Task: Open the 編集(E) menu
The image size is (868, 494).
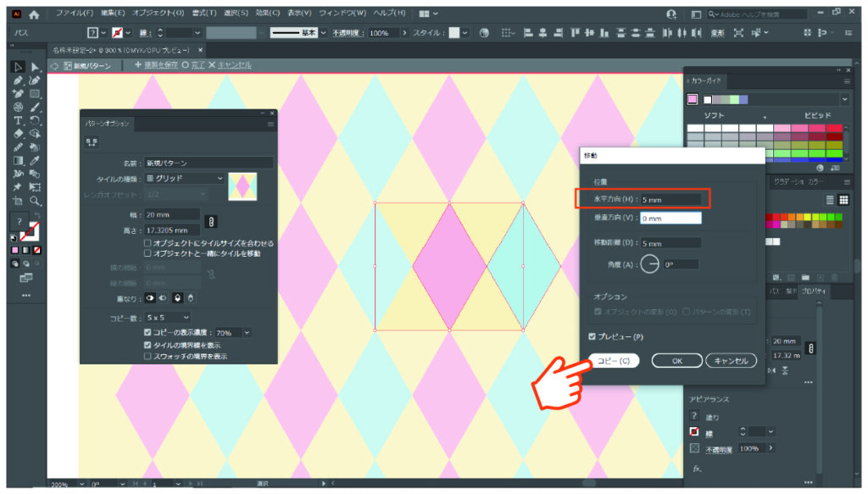Action: (113, 13)
